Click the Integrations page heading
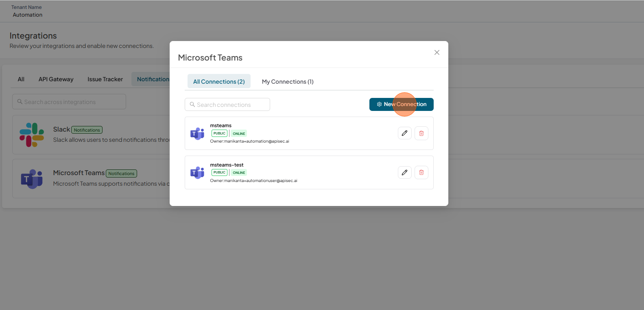The height and width of the screenshot is (310, 644). (x=33, y=36)
